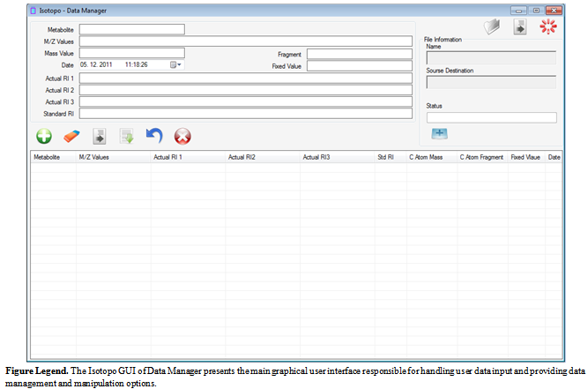The width and height of the screenshot is (588, 389).
Task: Click the top-right document arrow icon
Action: coord(520,27)
